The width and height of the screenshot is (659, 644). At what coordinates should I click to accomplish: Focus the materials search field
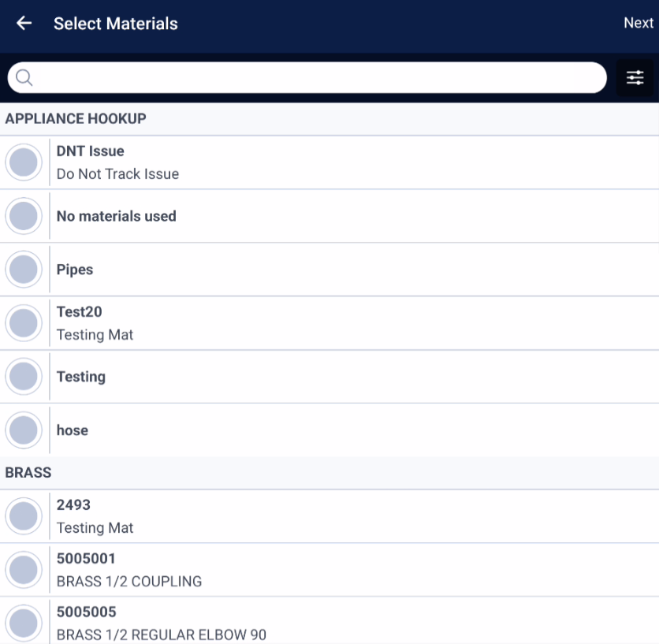pos(307,77)
